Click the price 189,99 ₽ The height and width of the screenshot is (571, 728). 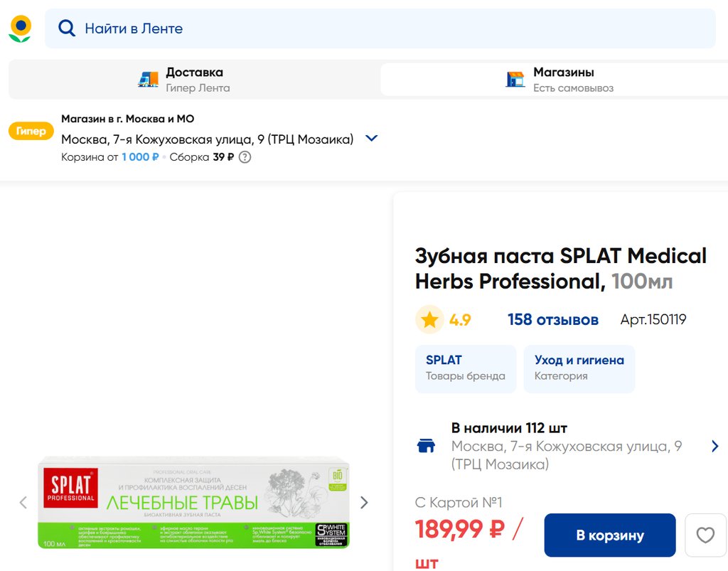(x=460, y=529)
